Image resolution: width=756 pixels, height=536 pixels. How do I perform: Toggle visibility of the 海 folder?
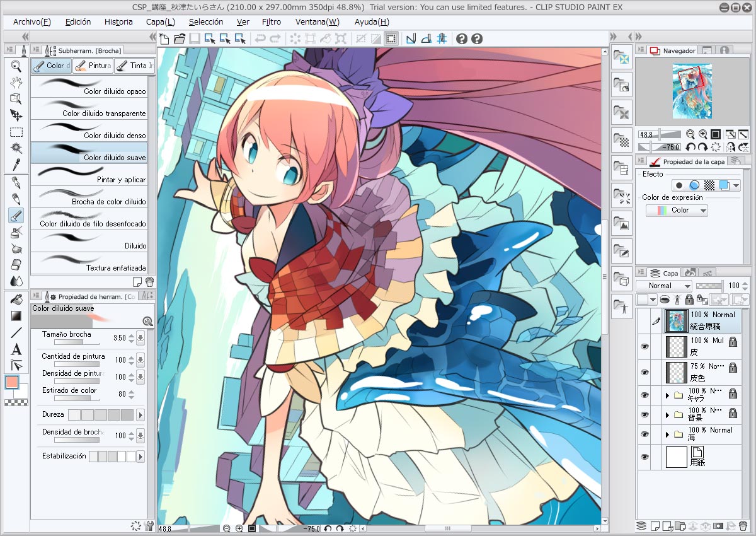[644, 434]
